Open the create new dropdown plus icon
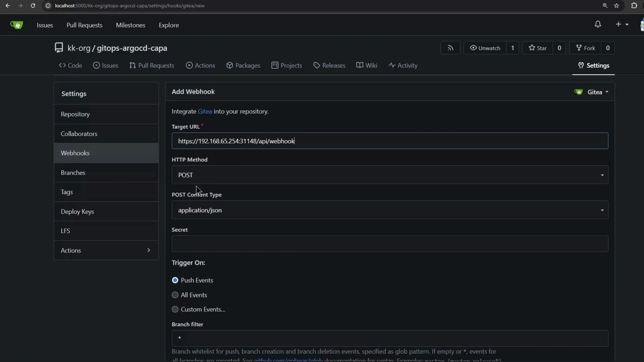Image resolution: width=644 pixels, height=362 pixels. [x=619, y=24]
